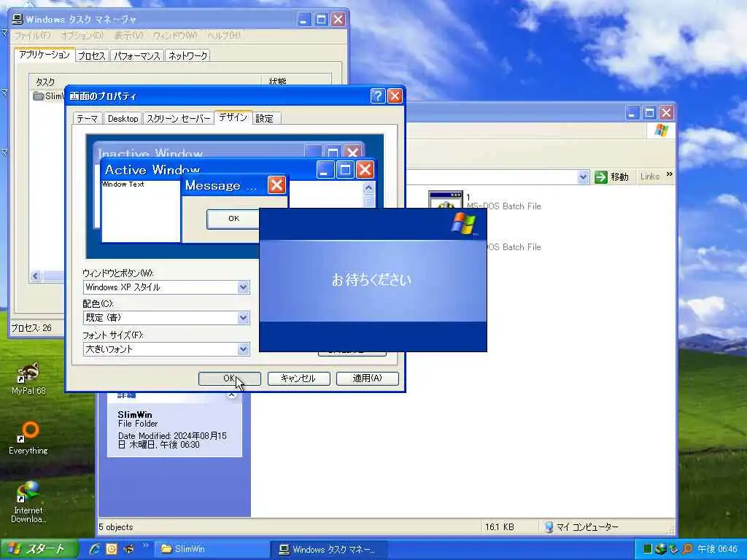This screenshot has height=560, width=747.
Task: Open the Desktop tab
Action: coord(123,119)
